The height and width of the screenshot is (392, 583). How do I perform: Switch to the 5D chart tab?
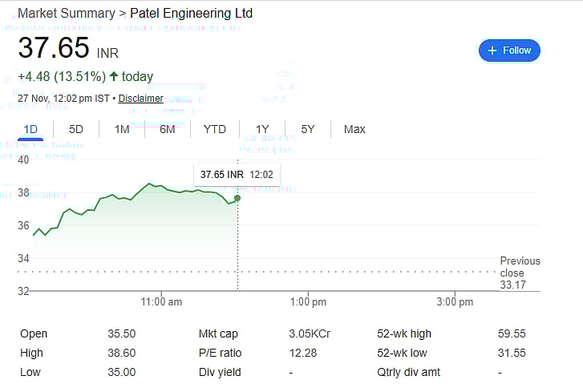click(x=76, y=129)
